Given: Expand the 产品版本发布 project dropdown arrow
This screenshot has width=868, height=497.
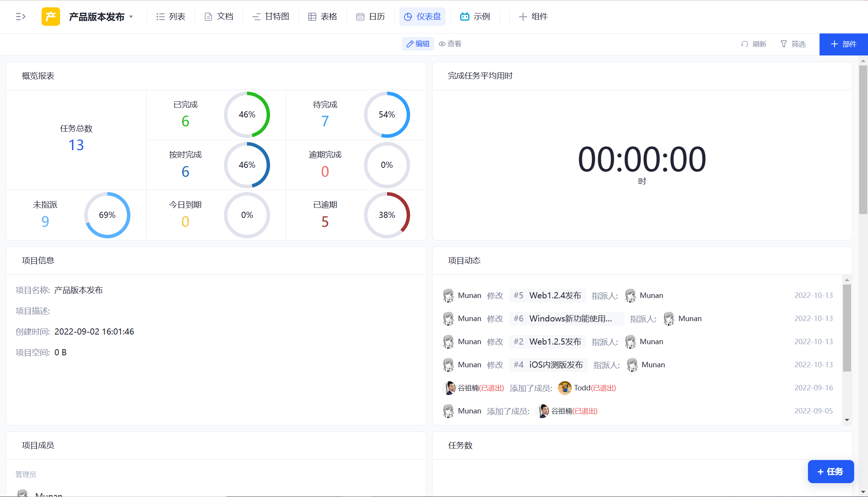Looking at the screenshot, I should 131,17.
